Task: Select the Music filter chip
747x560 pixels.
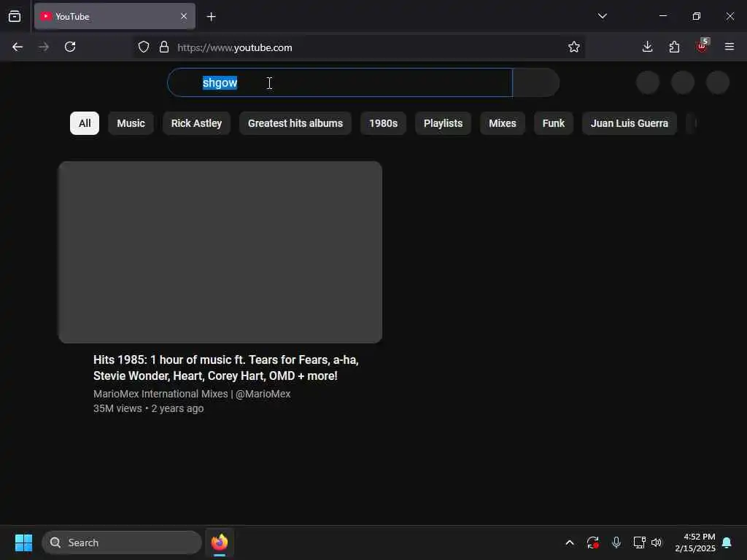Action: pyautogui.click(x=131, y=123)
